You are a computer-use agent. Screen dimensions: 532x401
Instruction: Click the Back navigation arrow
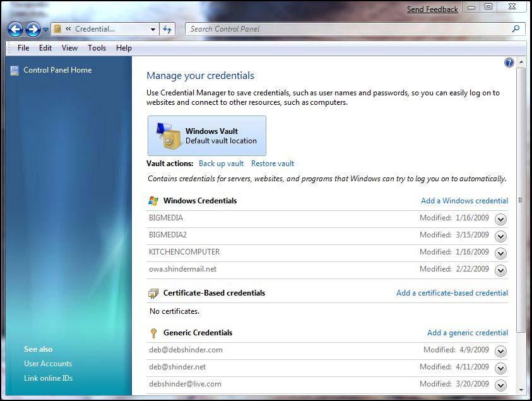pos(16,30)
